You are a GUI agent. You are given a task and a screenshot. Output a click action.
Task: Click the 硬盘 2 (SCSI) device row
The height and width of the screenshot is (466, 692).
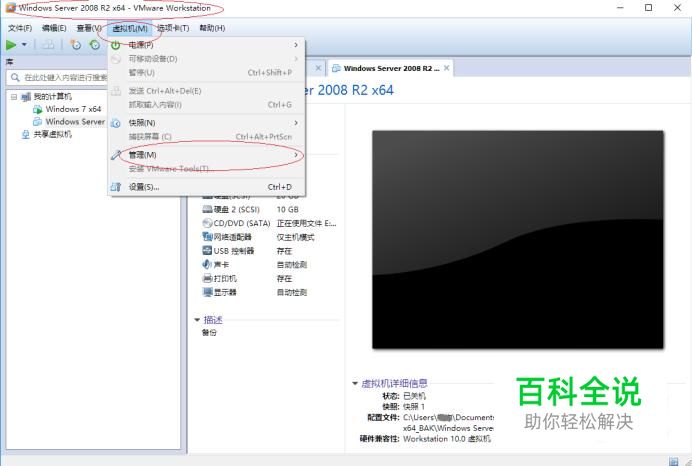coord(269,210)
